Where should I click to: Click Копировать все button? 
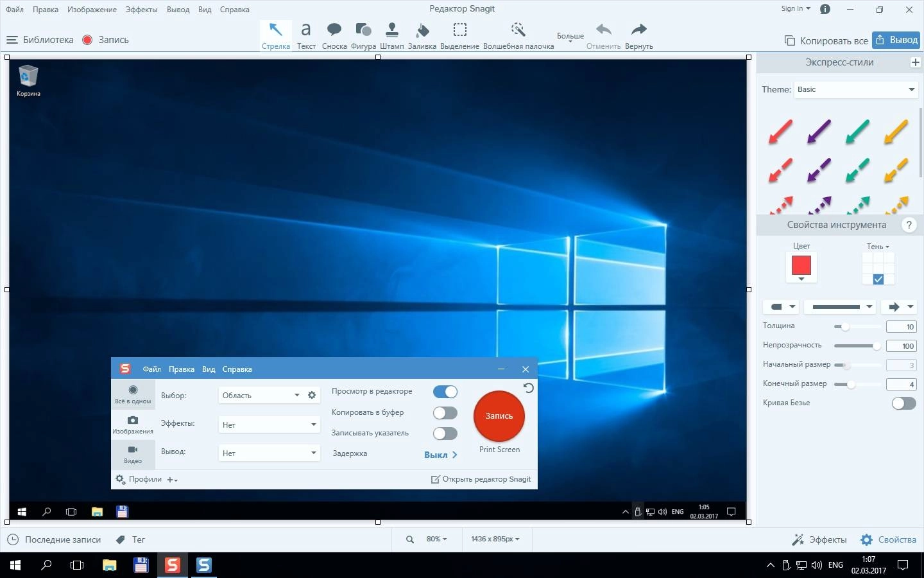tap(826, 40)
